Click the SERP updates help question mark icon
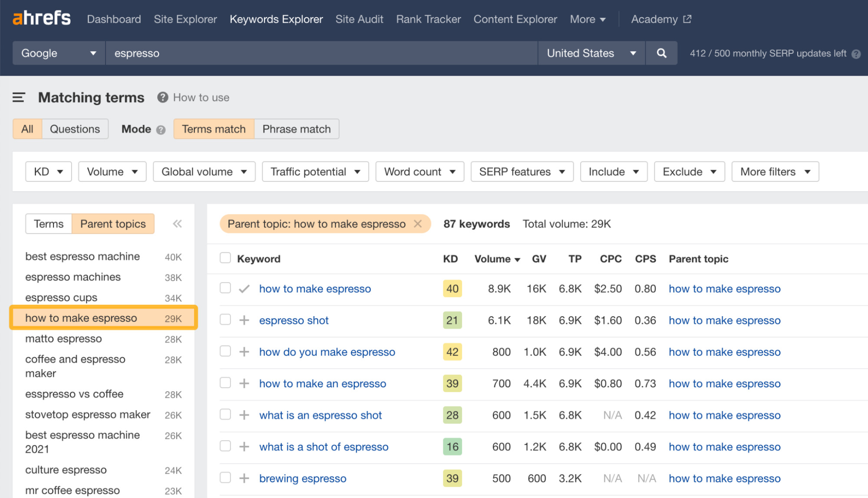 coord(856,53)
